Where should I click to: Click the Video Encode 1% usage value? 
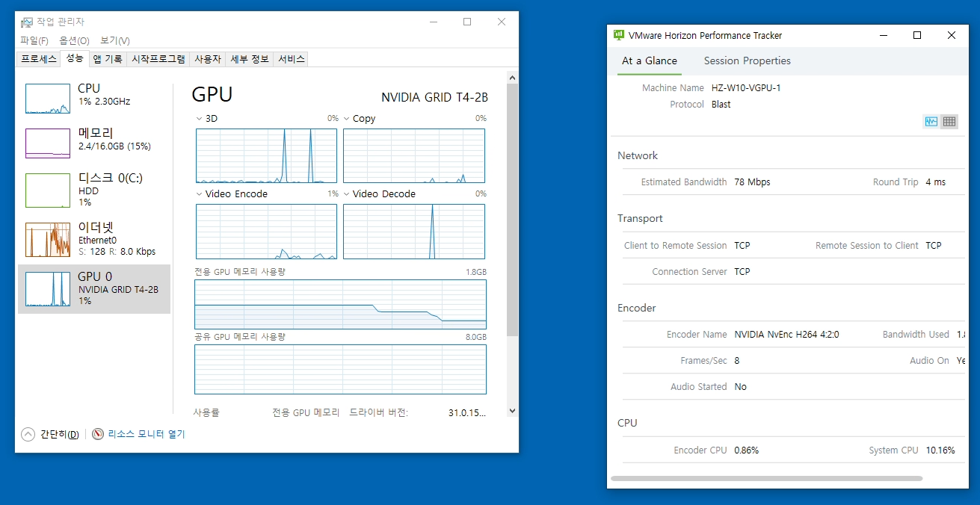pyautogui.click(x=333, y=193)
